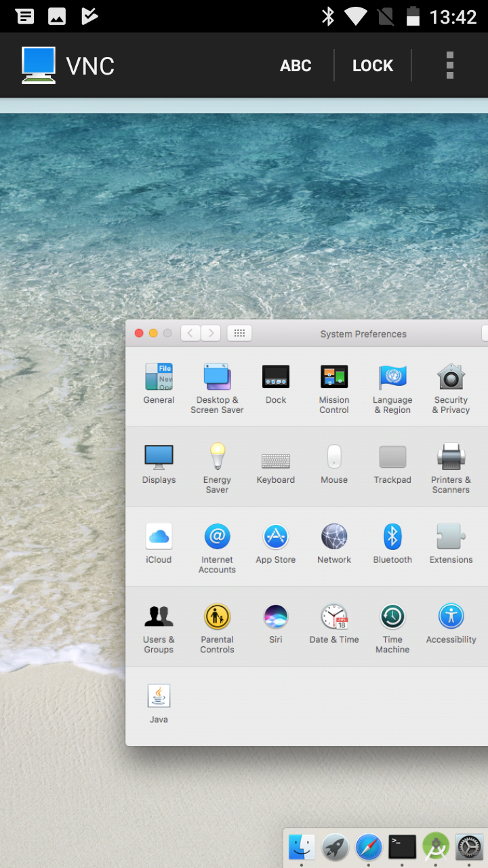Tap the ABC keyboard button
Viewport: 488px width, 868px height.
pos(296,66)
